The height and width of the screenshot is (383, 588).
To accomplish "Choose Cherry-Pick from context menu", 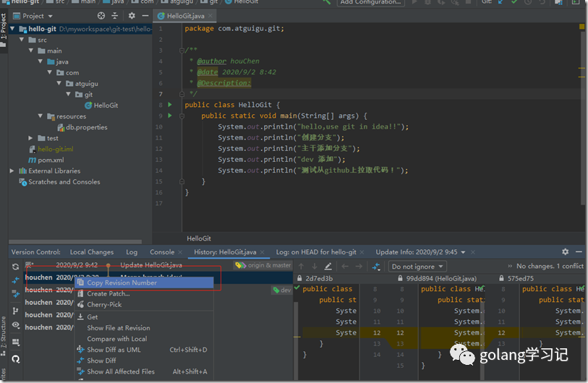I will (145, 305).
